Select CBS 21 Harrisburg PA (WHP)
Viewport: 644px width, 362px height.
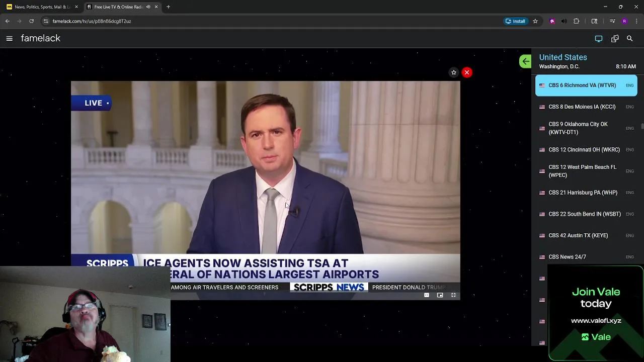point(586,193)
